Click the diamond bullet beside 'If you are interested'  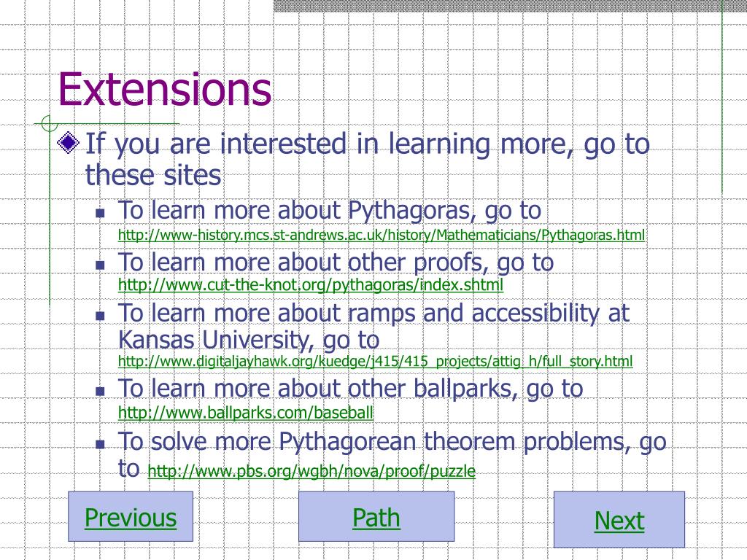coord(68,142)
